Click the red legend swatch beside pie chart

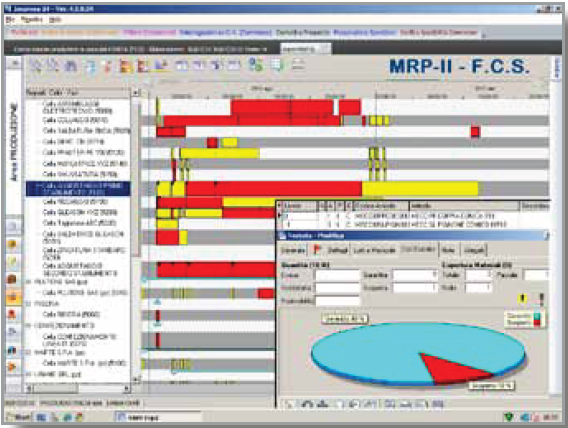(537, 322)
